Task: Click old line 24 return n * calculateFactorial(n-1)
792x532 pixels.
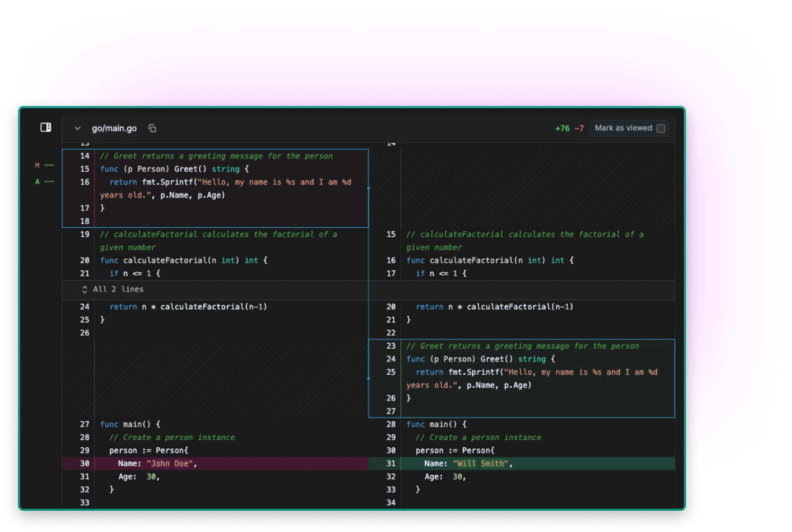Action: coord(188,307)
